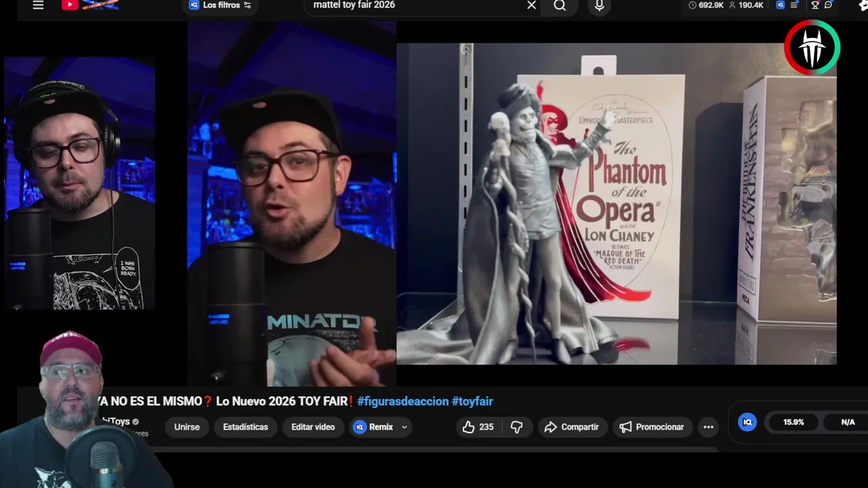Open the Los filtros filter button
Screen dimensions: 868x488
pyautogui.click(x=220, y=5)
